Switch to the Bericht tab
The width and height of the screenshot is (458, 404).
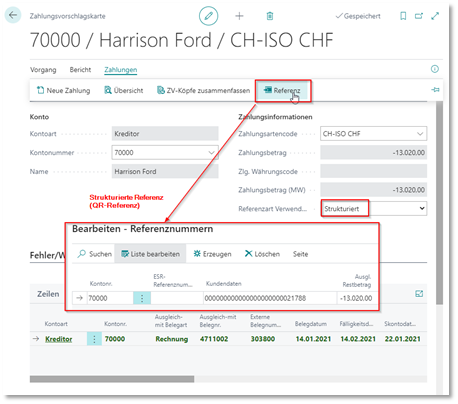pos(80,70)
